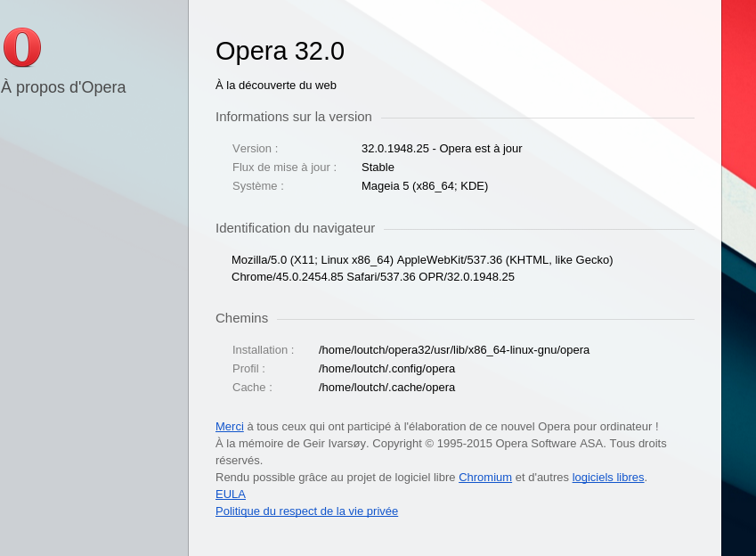Click the Version : label
The width and height of the screenshot is (756, 556).
pyautogui.click(x=255, y=149)
